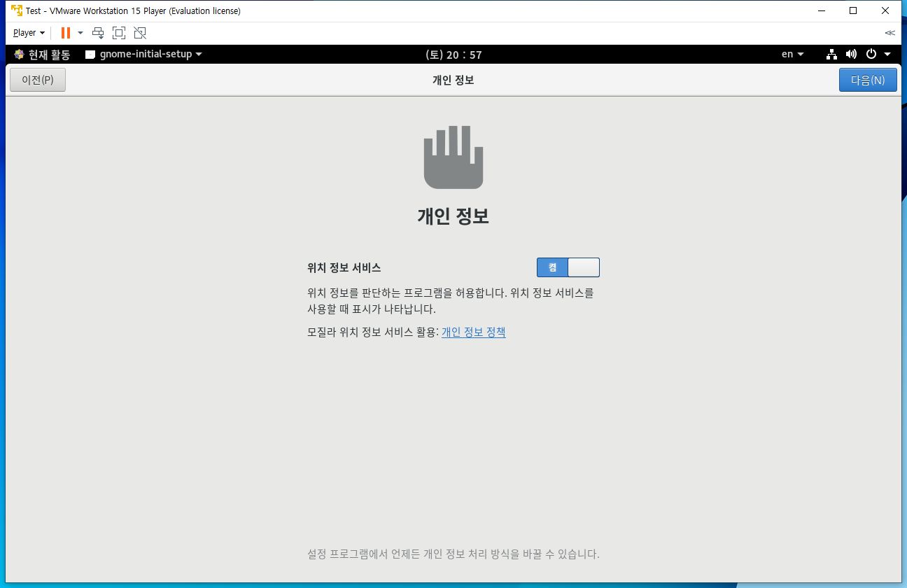This screenshot has height=588, width=907.
Task: Continue with 다음(N) button
Action: tap(868, 80)
